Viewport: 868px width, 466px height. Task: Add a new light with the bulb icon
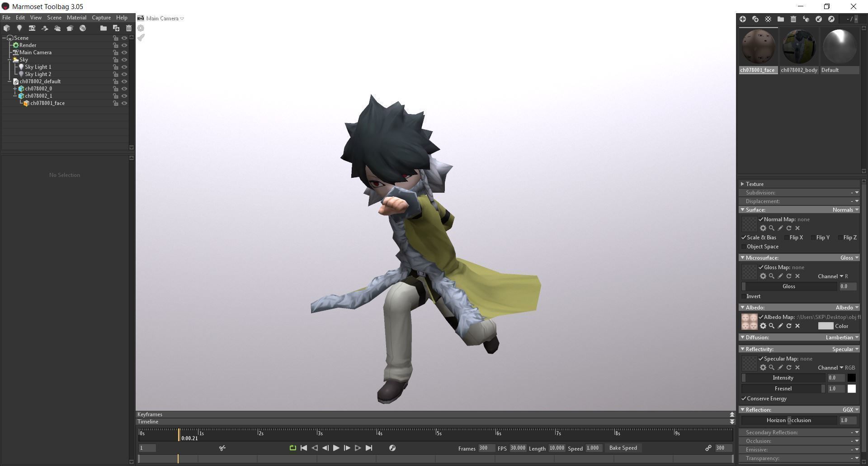point(19,28)
